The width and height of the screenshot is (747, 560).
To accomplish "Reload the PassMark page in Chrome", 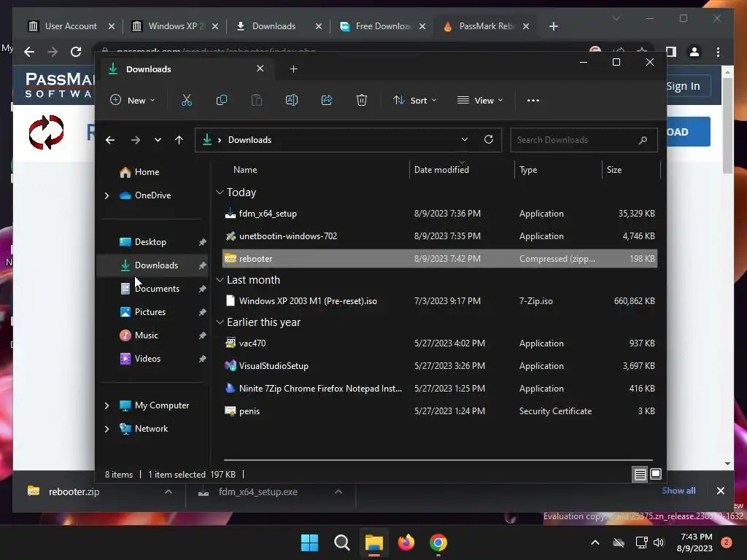I will point(76,52).
